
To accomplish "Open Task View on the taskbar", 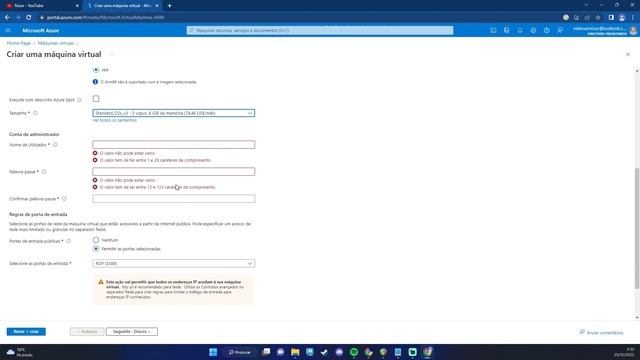I will click(266, 352).
